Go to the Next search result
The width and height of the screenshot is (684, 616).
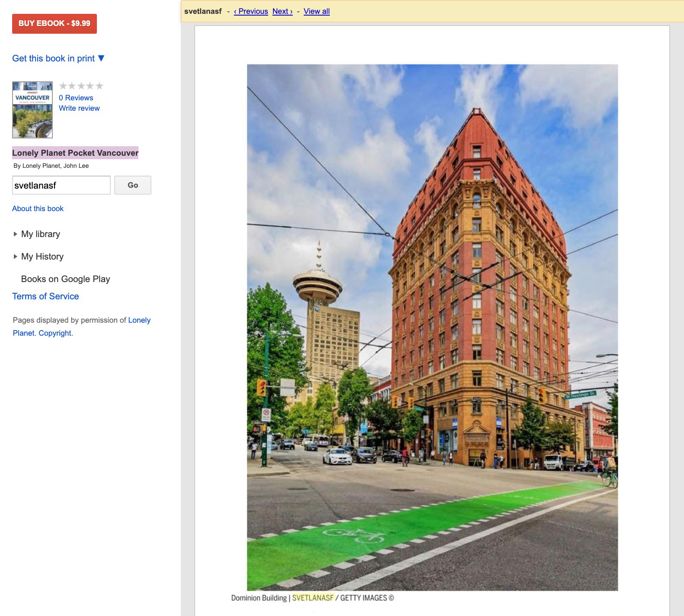283,11
